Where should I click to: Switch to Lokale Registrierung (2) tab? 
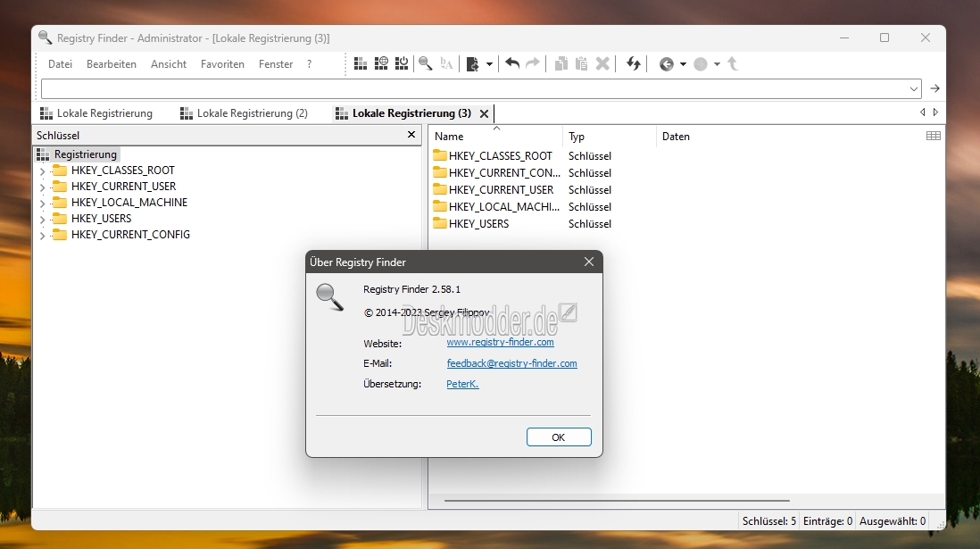[x=244, y=113]
